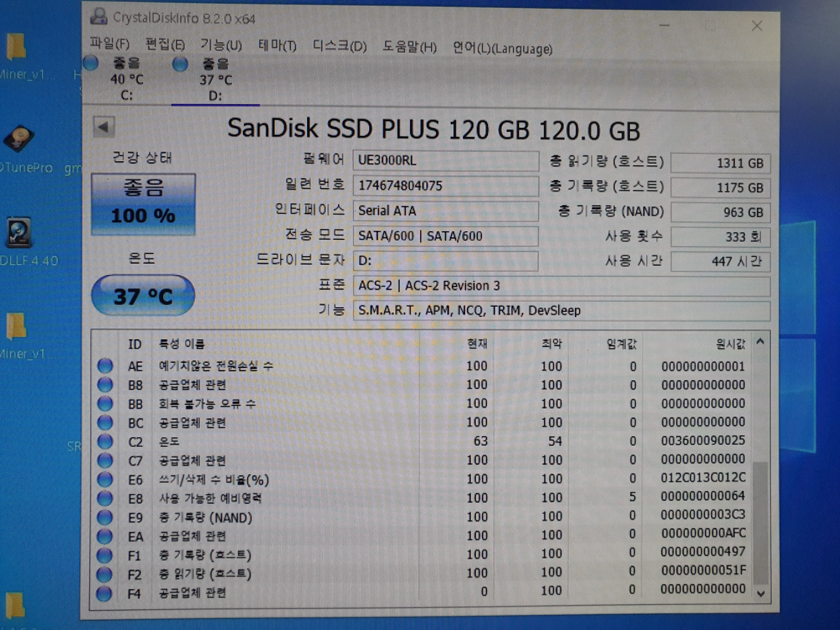Click the transfer mode field SATA/600

point(445,236)
